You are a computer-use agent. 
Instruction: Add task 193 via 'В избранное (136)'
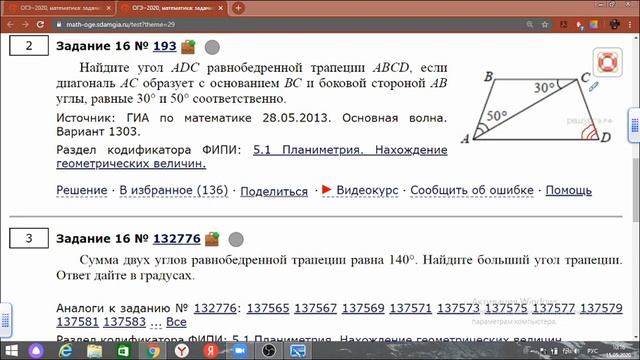coord(173,190)
